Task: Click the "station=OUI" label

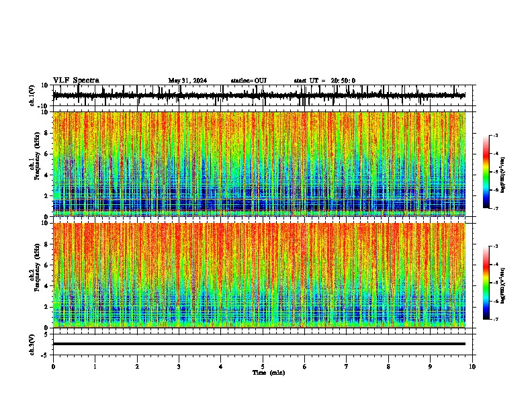Action: pos(249,81)
